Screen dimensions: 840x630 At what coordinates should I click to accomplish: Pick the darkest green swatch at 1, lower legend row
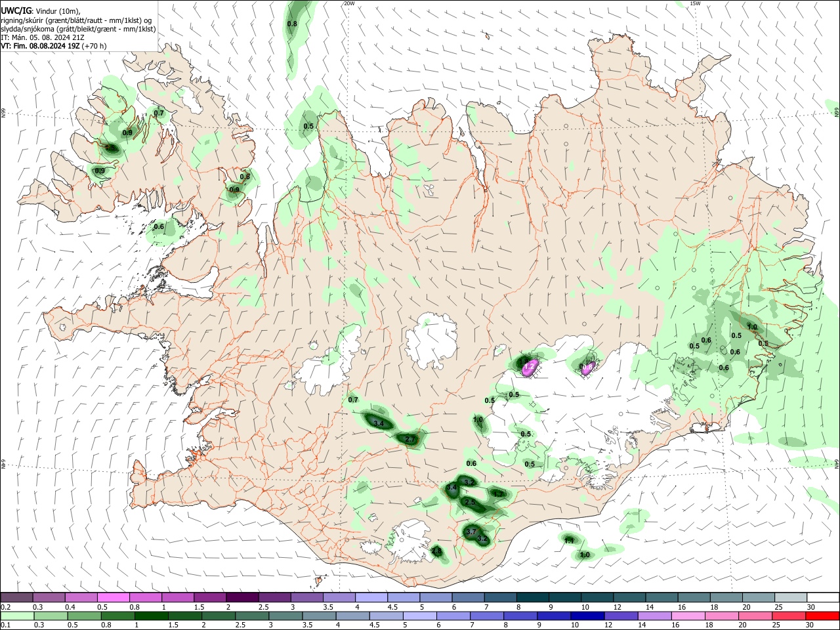pos(151,616)
